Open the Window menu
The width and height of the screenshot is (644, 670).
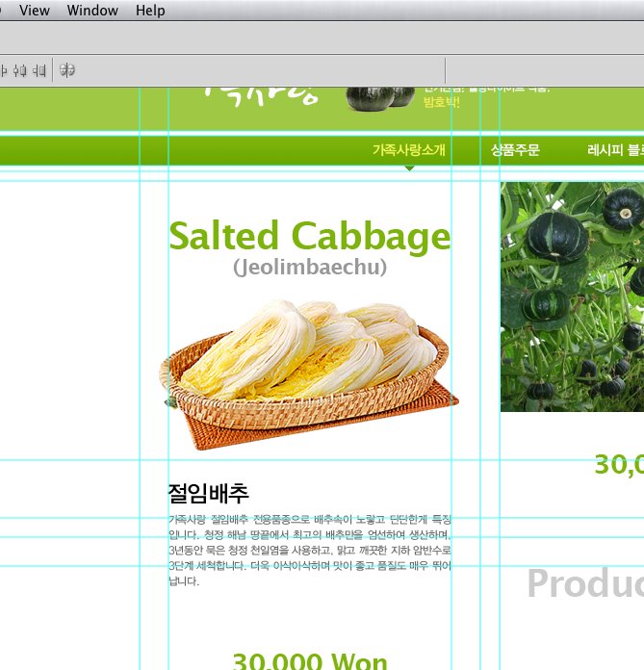(x=92, y=11)
